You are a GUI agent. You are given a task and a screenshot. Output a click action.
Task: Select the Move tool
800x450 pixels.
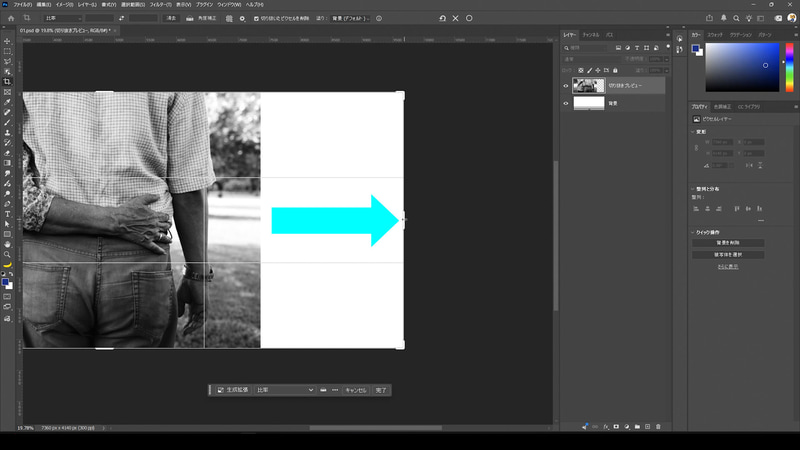click(x=7, y=41)
